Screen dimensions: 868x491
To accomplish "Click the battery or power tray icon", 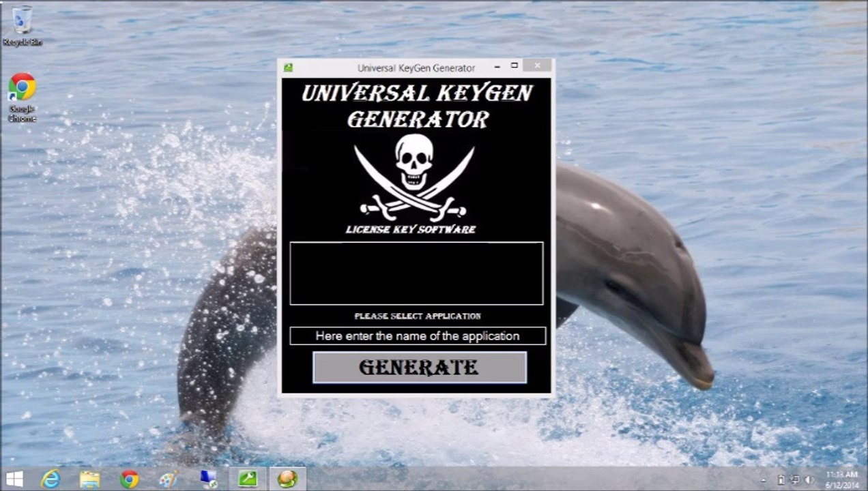I will (x=781, y=480).
